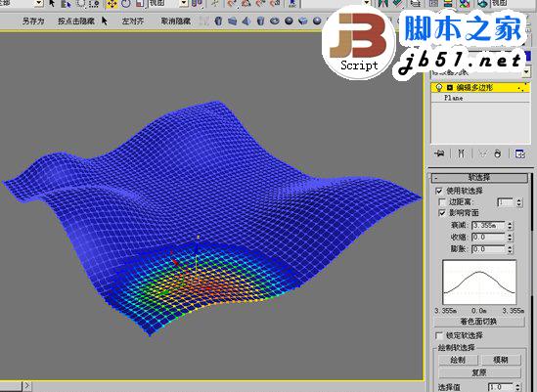Click the 膨胀 value spinner arrows

(x=510, y=249)
